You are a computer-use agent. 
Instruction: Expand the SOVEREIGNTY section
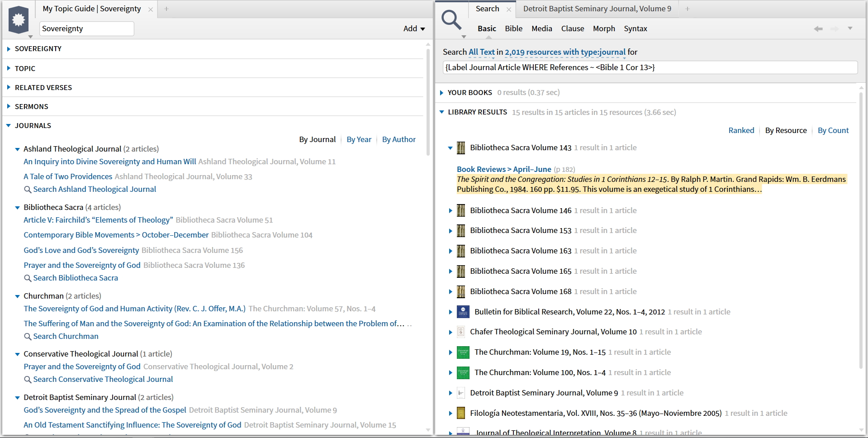9,49
